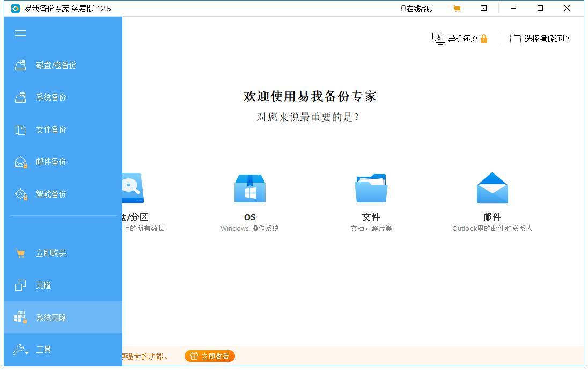The image size is (588, 370).
Task: Open 异机还原 with the lock badge
Action: point(459,39)
